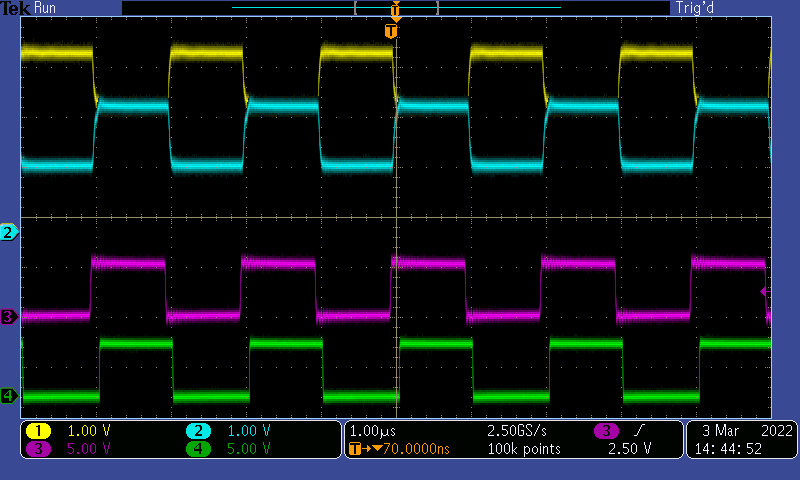Click the rising edge trigger slope icon
Image resolution: width=800 pixels, height=480 pixels.
(639, 430)
